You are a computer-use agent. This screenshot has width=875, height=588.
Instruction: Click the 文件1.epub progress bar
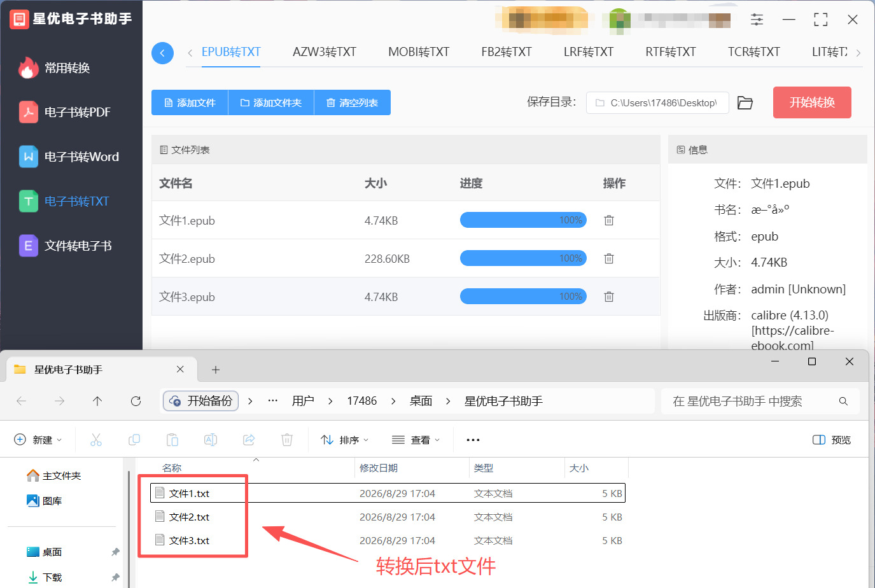point(523,220)
